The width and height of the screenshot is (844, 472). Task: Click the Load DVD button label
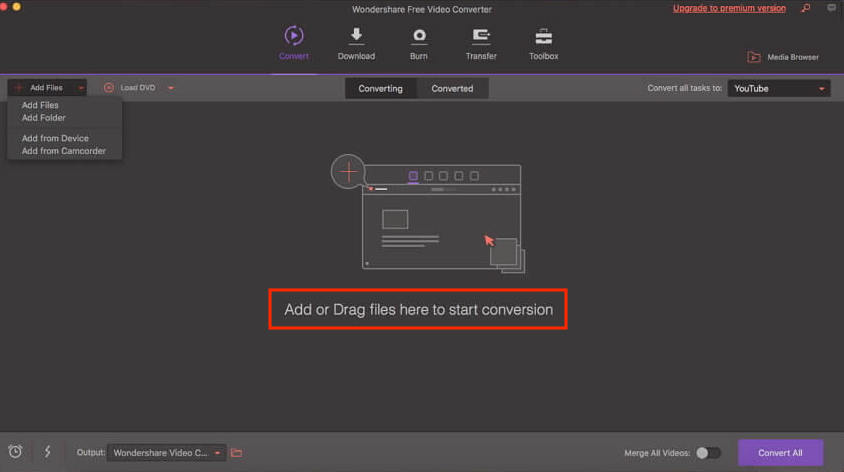pyautogui.click(x=138, y=88)
